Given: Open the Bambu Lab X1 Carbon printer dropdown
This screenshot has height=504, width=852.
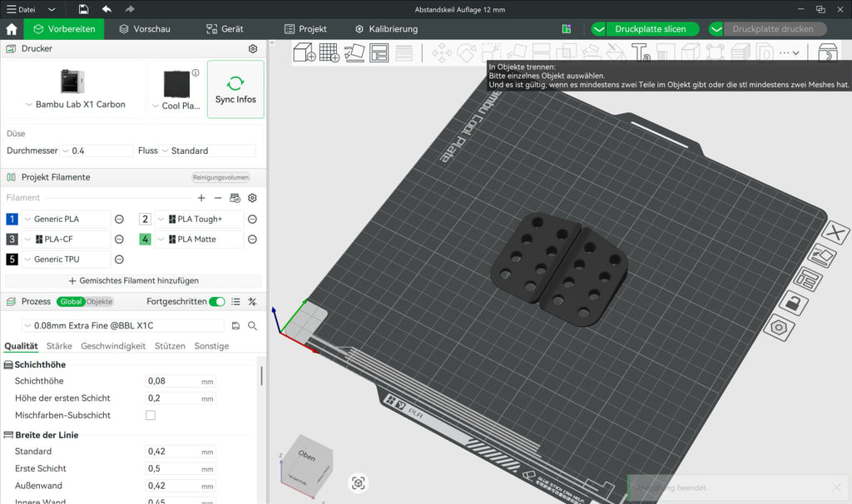Looking at the screenshot, I should [x=75, y=104].
